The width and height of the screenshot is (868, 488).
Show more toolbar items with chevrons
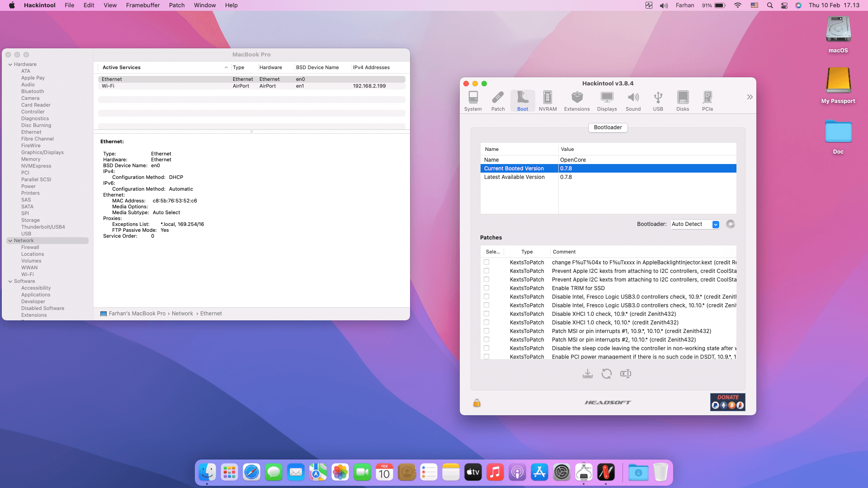coord(750,97)
